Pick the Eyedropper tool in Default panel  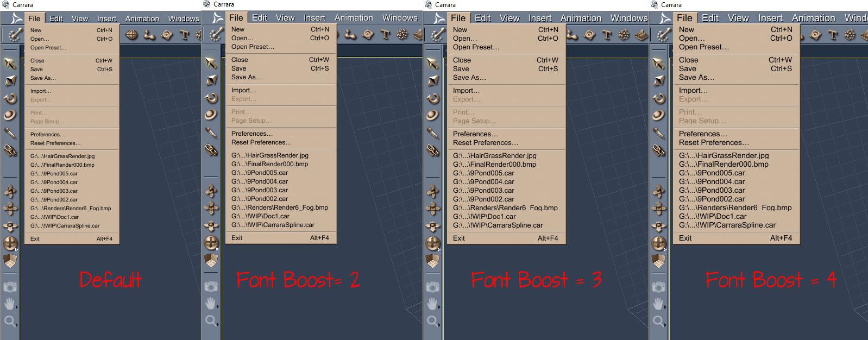point(10,133)
